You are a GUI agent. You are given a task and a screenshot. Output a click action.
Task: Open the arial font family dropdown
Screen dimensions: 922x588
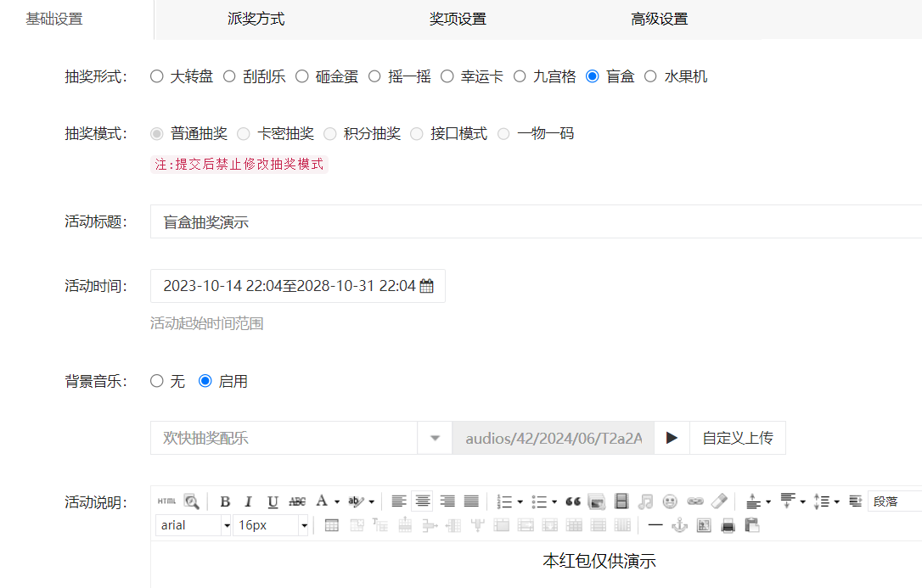pyautogui.click(x=227, y=526)
